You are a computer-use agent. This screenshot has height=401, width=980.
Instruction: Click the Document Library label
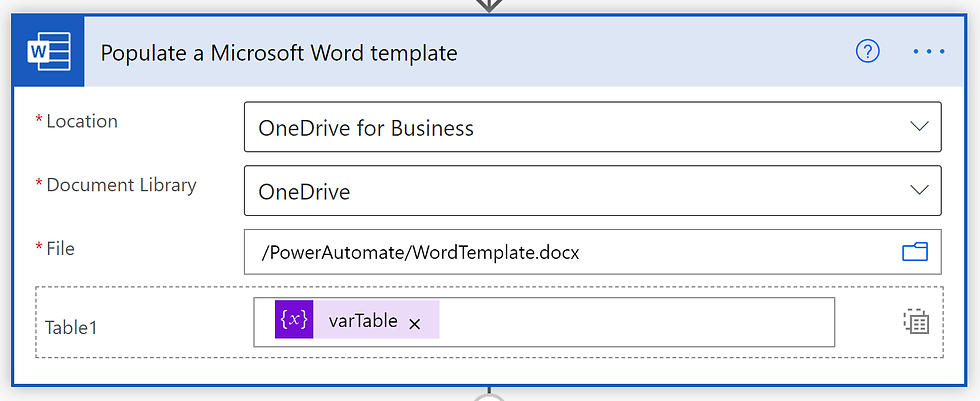(121, 185)
